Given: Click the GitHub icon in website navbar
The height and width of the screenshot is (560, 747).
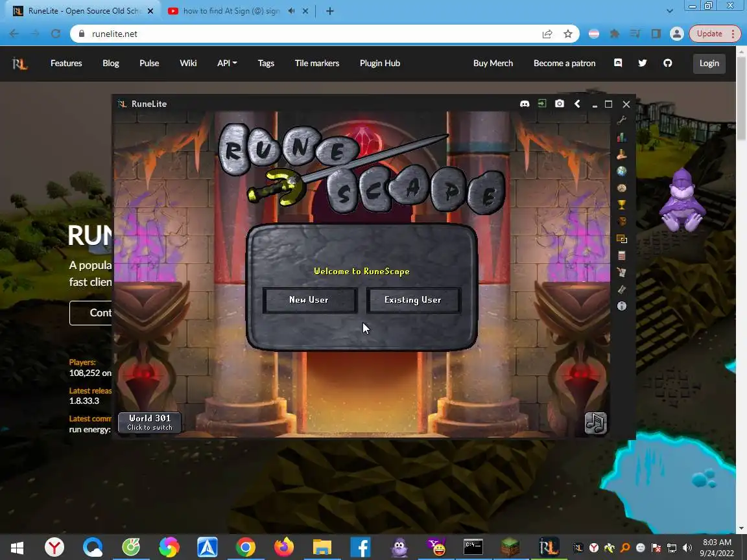Looking at the screenshot, I should [x=667, y=63].
